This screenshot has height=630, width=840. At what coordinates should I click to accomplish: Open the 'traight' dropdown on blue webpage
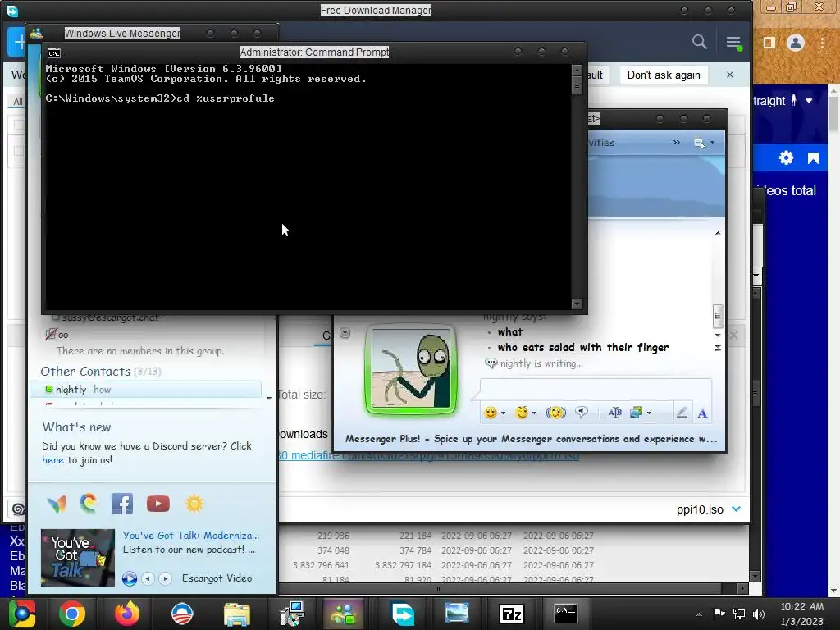click(x=809, y=101)
